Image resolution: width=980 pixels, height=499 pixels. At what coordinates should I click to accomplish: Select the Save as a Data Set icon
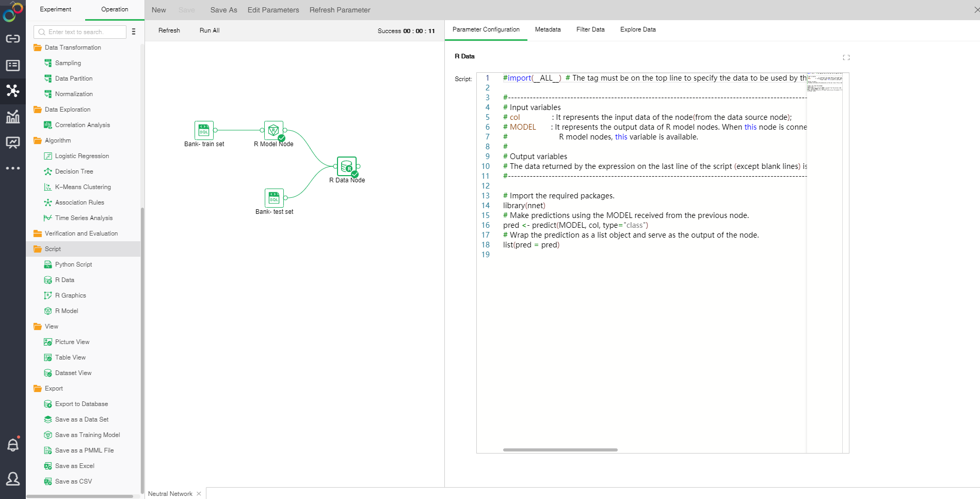(48, 419)
